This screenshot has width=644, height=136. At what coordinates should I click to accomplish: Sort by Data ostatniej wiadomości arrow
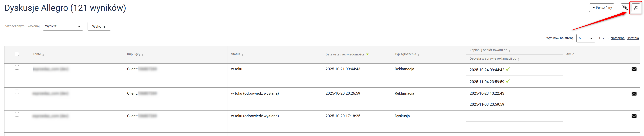(x=367, y=54)
